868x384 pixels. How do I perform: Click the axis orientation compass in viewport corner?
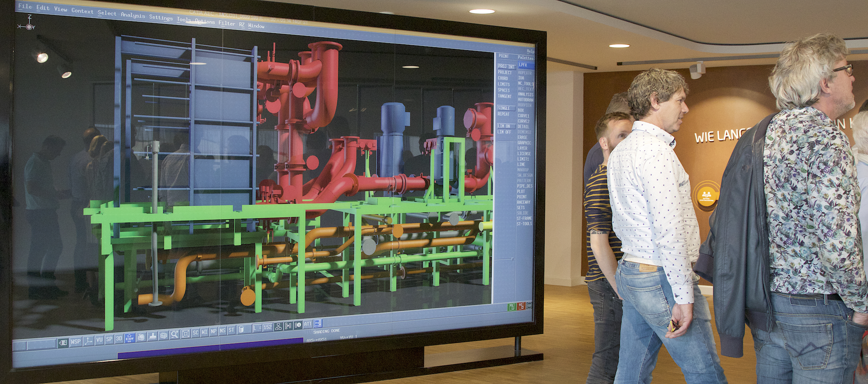pyautogui.click(x=26, y=22)
